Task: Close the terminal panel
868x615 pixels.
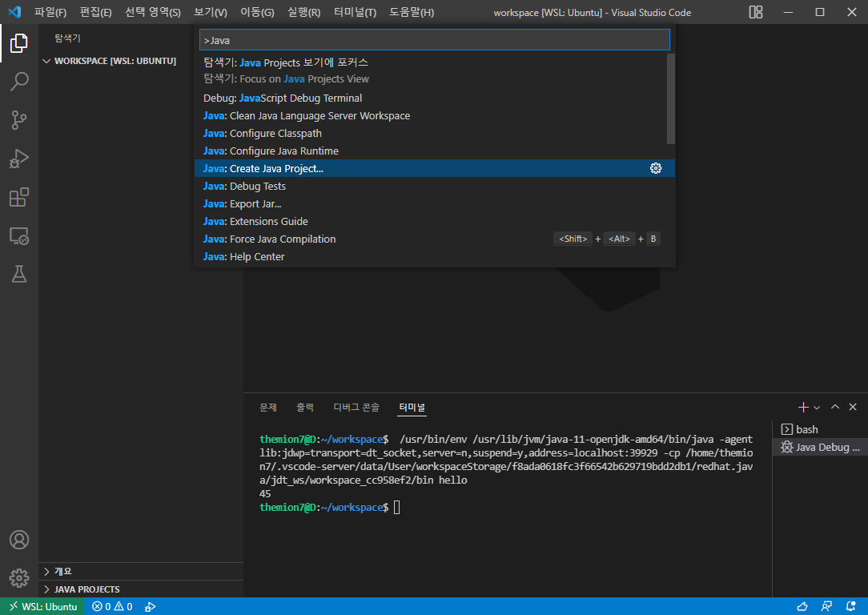Action: pos(853,407)
